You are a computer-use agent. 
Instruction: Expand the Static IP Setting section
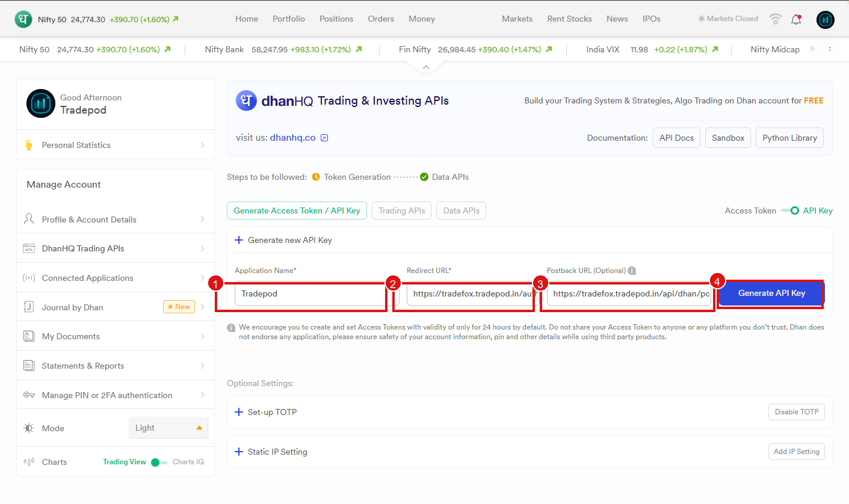click(271, 452)
